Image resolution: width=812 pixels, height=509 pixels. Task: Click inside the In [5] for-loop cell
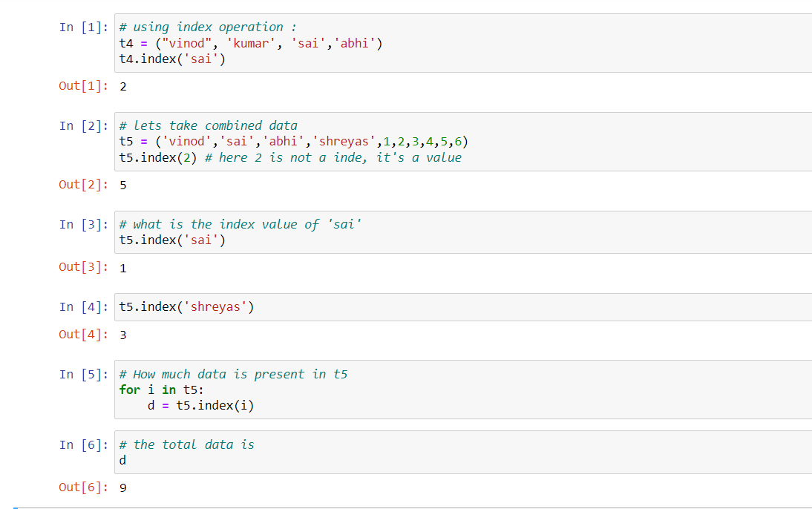(x=463, y=390)
